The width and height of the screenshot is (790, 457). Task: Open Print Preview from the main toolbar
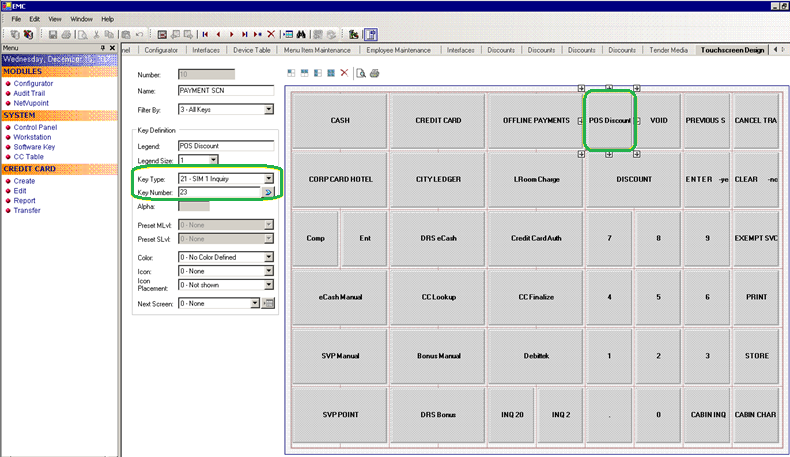[x=83, y=34]
